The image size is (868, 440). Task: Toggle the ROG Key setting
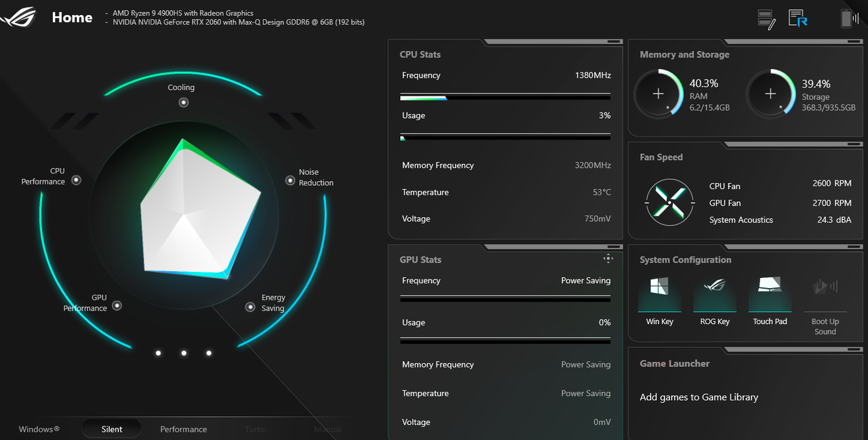[x=715, y=300]
